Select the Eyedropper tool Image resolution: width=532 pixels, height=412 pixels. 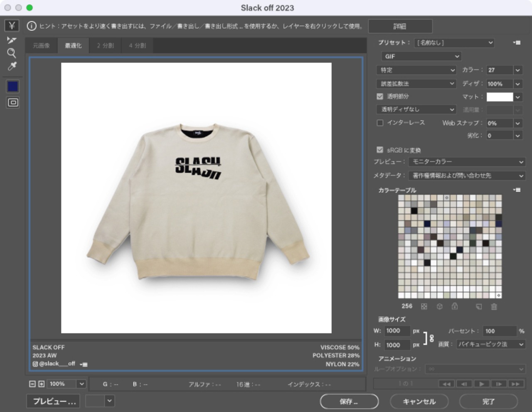point(12,67)
